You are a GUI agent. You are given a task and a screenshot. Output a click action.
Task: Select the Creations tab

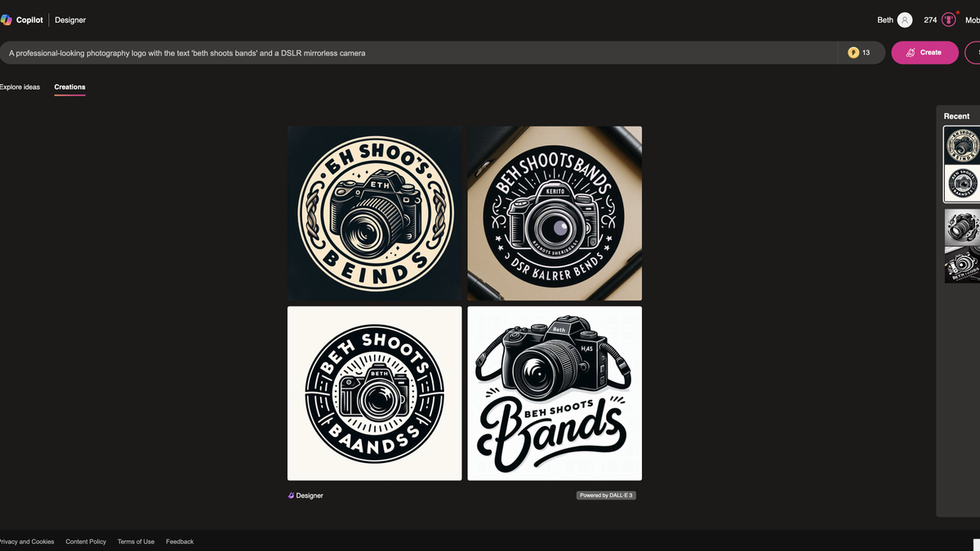pos(69,87)
